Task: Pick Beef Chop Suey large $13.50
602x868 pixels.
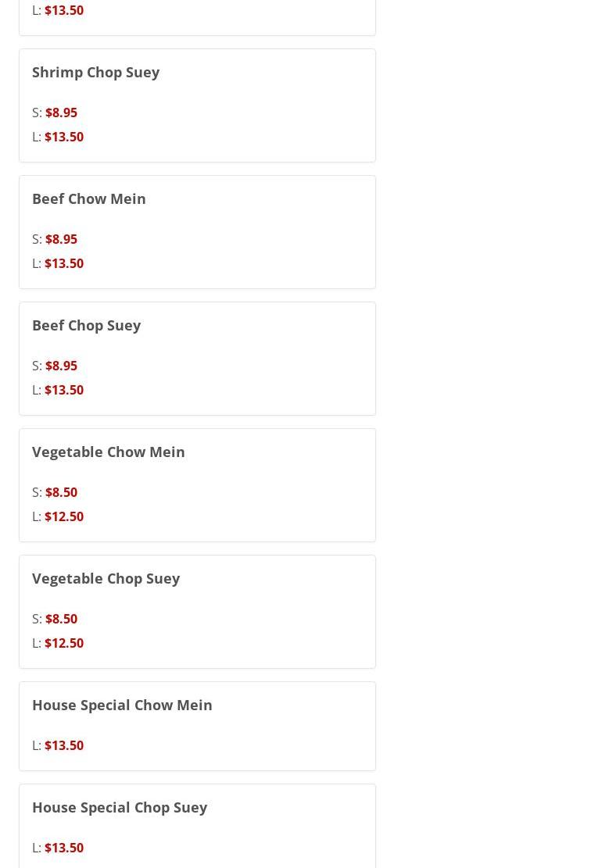Action: 63,390
